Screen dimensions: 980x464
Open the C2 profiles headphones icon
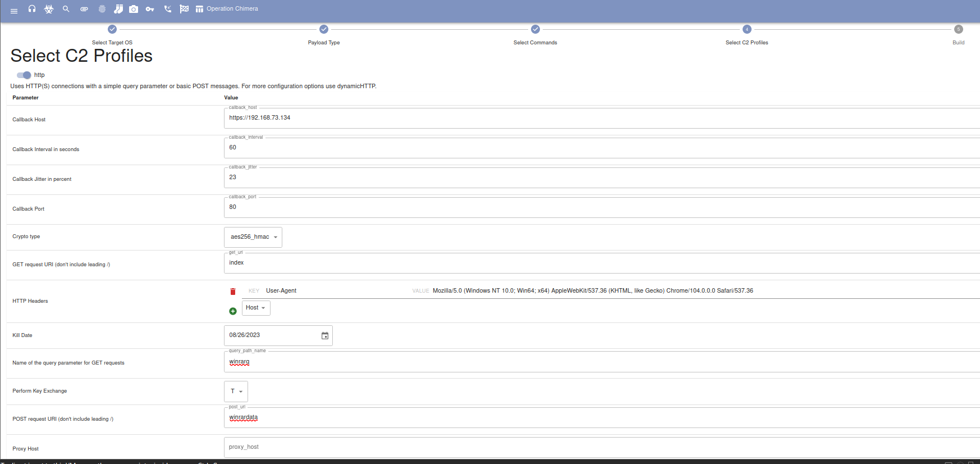click(x=32, y=9)
